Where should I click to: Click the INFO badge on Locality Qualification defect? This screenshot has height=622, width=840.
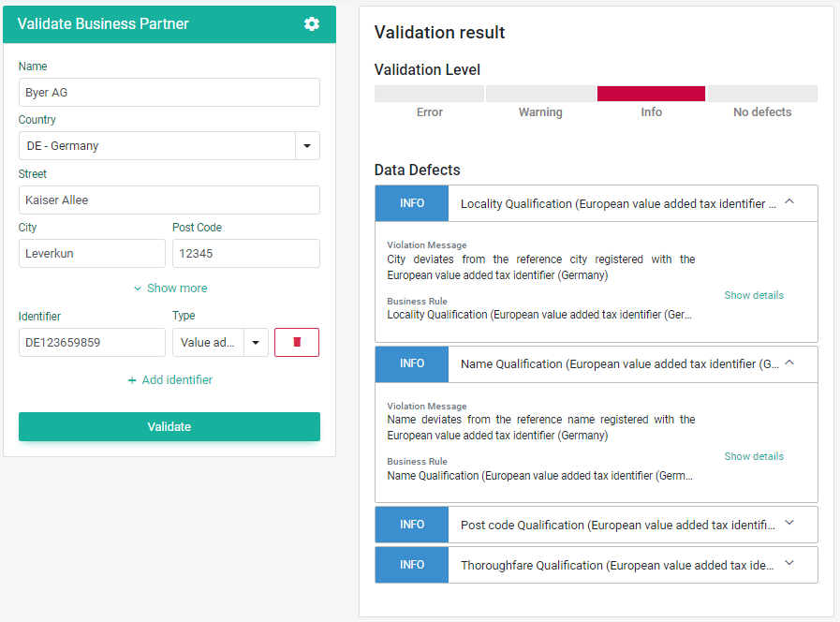411,202
